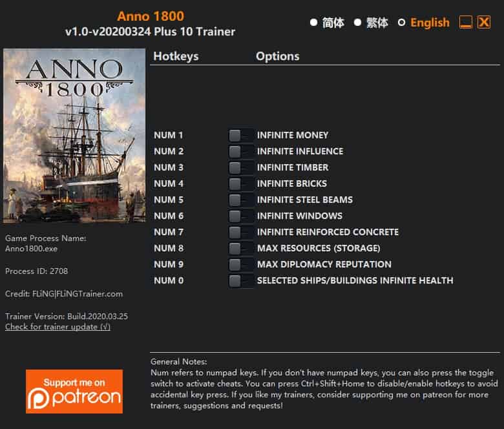Select the English language radio button
The image size is (504, 429).
[x=401, y=23]
